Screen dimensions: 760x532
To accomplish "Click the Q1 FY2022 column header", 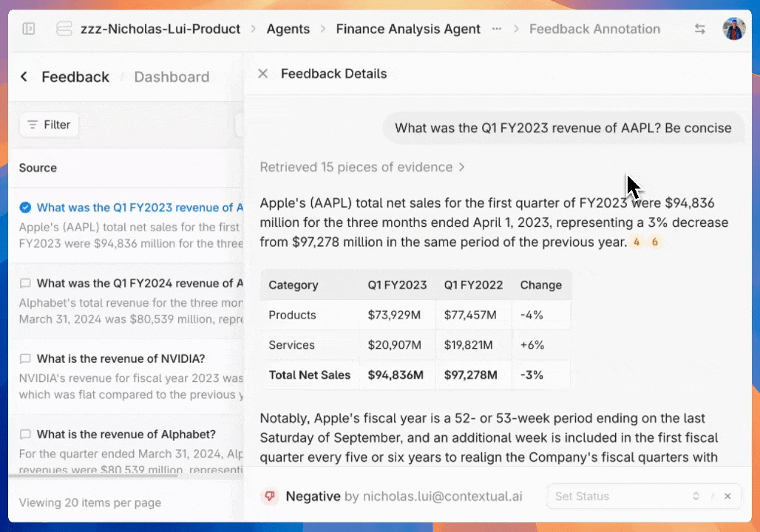I will (474, 285).
